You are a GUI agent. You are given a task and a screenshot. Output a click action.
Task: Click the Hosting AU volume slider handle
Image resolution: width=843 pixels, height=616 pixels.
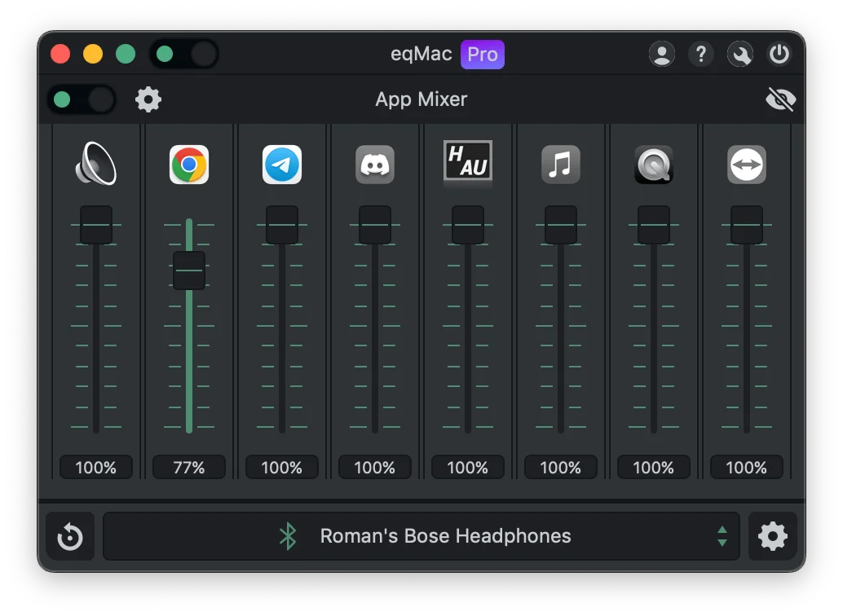(468, 225)
